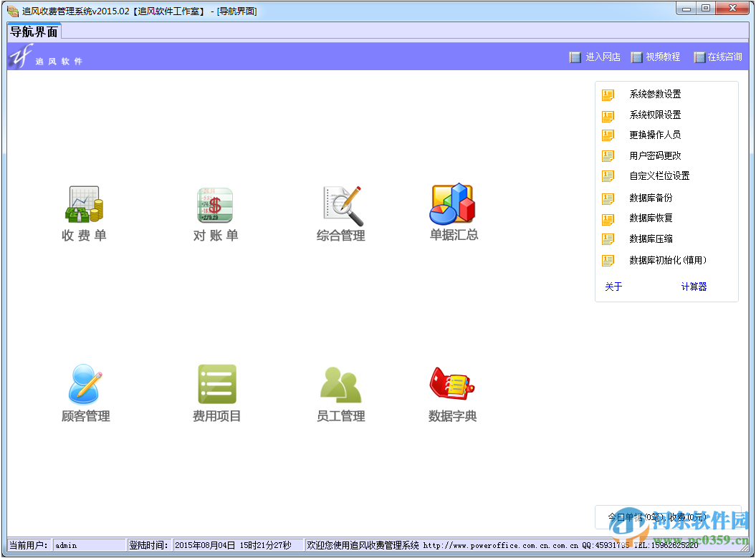756x558 pixels.
Task: Click the icon beside 数据库备份
Action: pyautogui.click(x=608, y=198)
